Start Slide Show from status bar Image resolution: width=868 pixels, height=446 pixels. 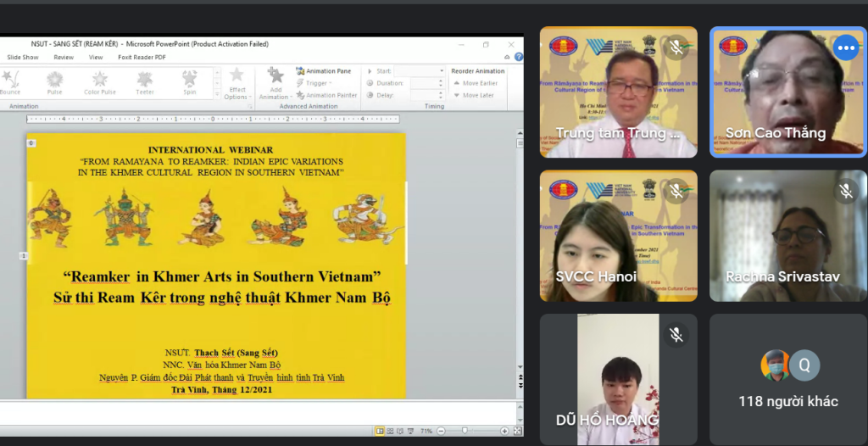410,431
